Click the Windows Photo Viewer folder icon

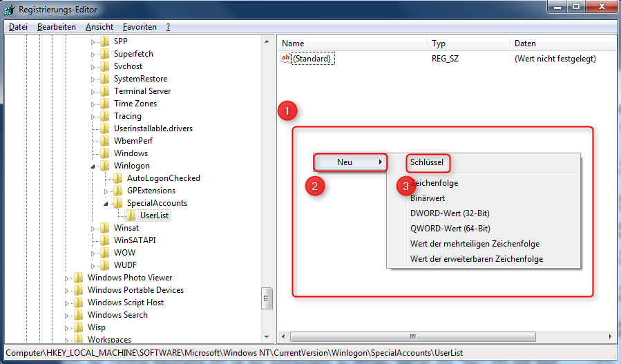click(x=78, y=278)
